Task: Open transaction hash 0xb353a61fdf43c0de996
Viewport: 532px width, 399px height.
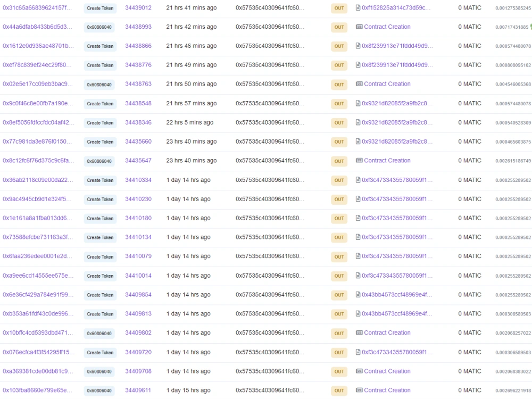Action: (38, 313)
